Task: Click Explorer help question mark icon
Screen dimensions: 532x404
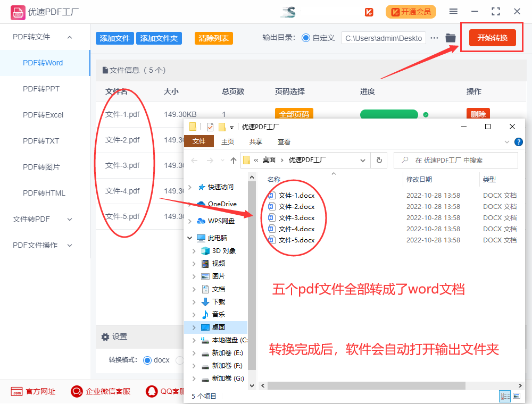Action: [518, 142]
